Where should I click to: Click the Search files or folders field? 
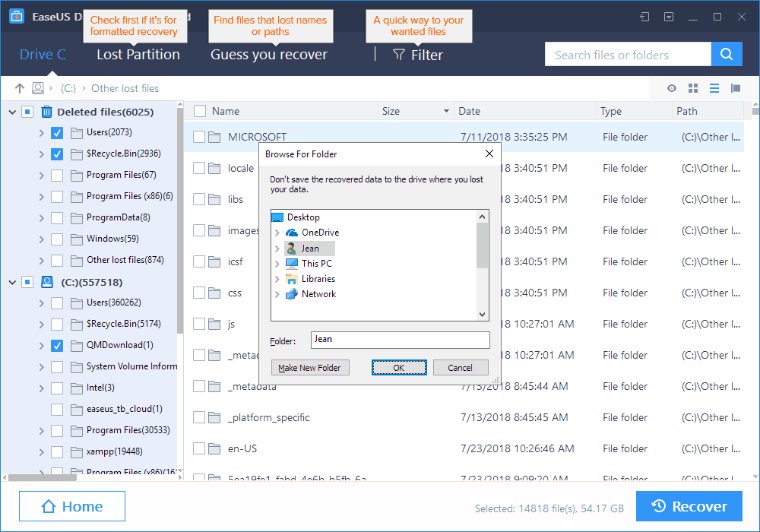628,55
